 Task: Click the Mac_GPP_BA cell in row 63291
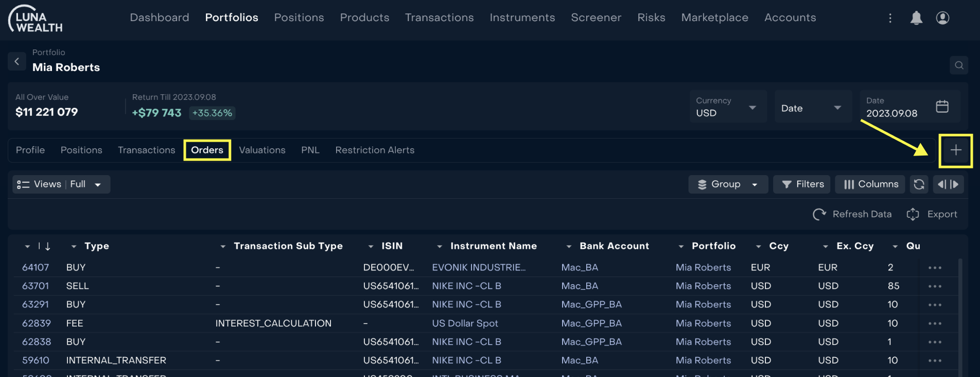pyautogui.click(x=591, y=305)
